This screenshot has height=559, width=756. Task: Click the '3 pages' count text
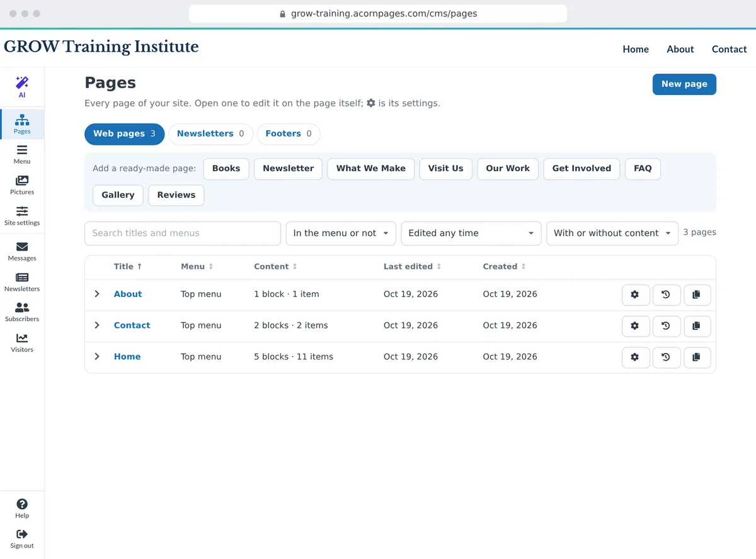tap(700, 232)
